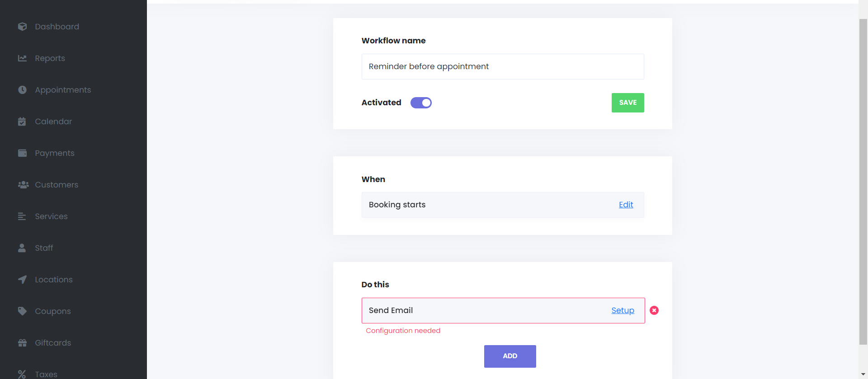Click the Payments wallet icon
Viewport: 868px width, 379px height.
22,153
